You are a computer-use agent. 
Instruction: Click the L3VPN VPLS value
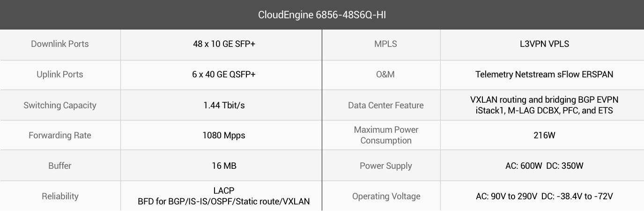pyautogui.click(x=541, y=44)
